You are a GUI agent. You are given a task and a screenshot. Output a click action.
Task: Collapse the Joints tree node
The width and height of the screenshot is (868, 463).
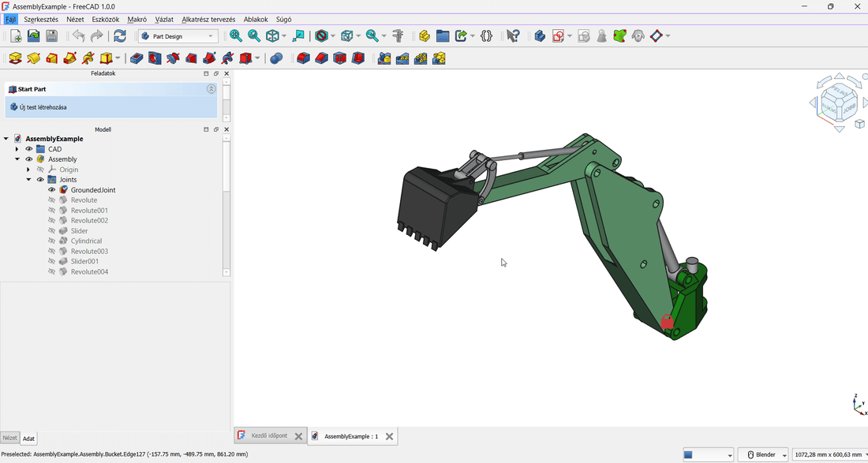point(28,180)
